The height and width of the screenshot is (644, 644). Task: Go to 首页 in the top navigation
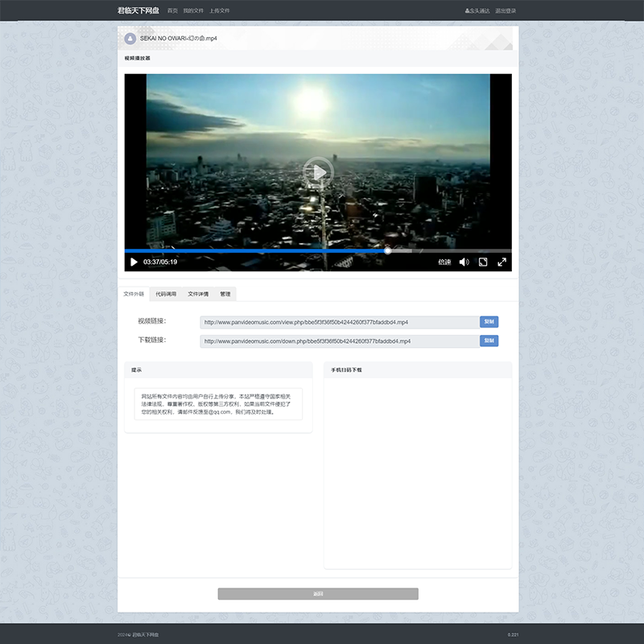[172, 11]
